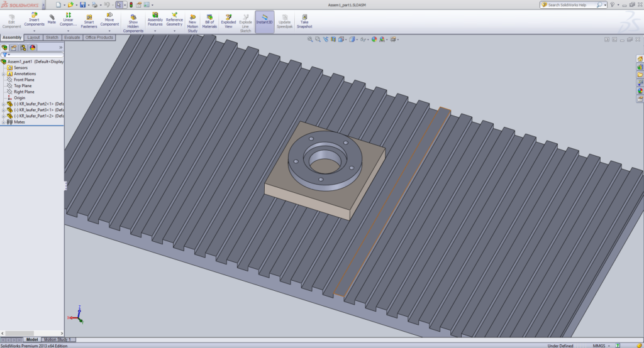Click Edit Appearance color ball in view toolbar
644x348 pixels.
(x=374, y=40)
